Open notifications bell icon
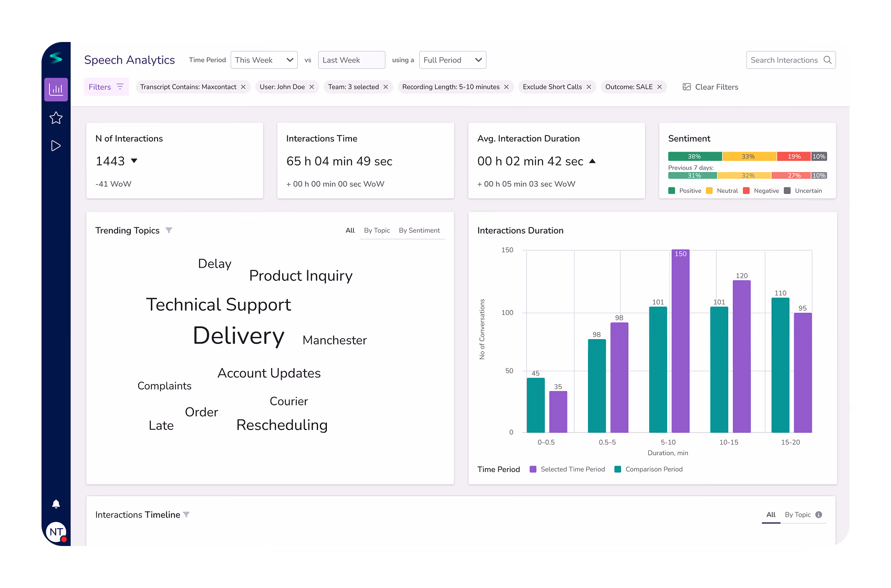Screen dimensions: 891x588 coord(56,504)
